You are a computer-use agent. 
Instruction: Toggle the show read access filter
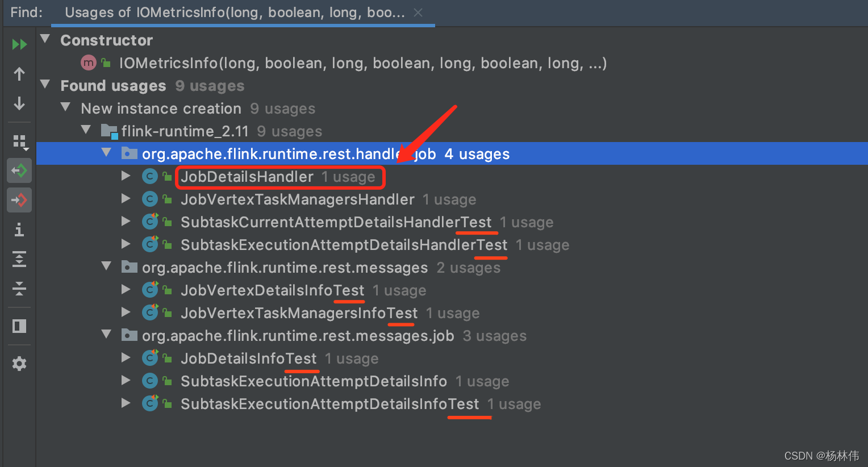tap(19, 170)
